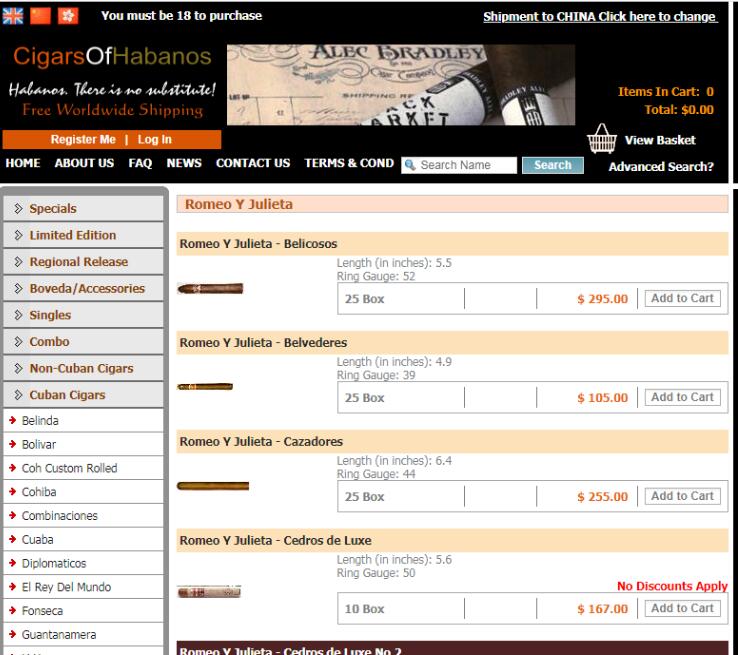
Task: Open the Cohiba brand link
Action: pos(39,492)
